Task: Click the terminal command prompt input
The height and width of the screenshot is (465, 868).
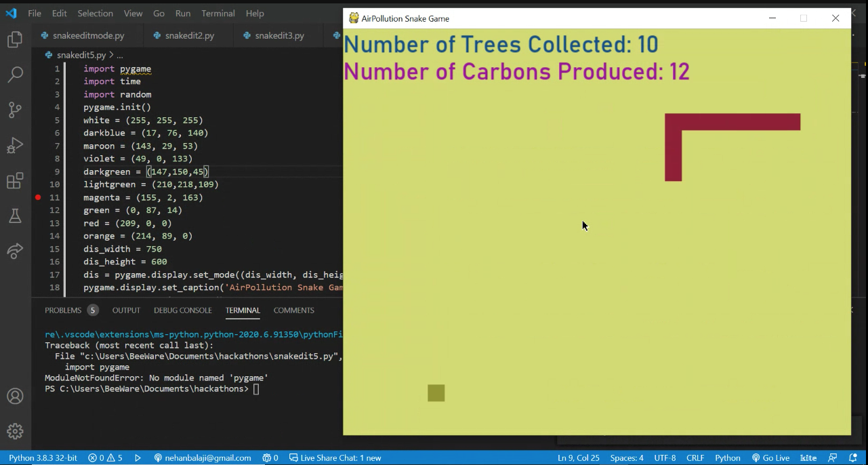Action: (x=256, y=389)
